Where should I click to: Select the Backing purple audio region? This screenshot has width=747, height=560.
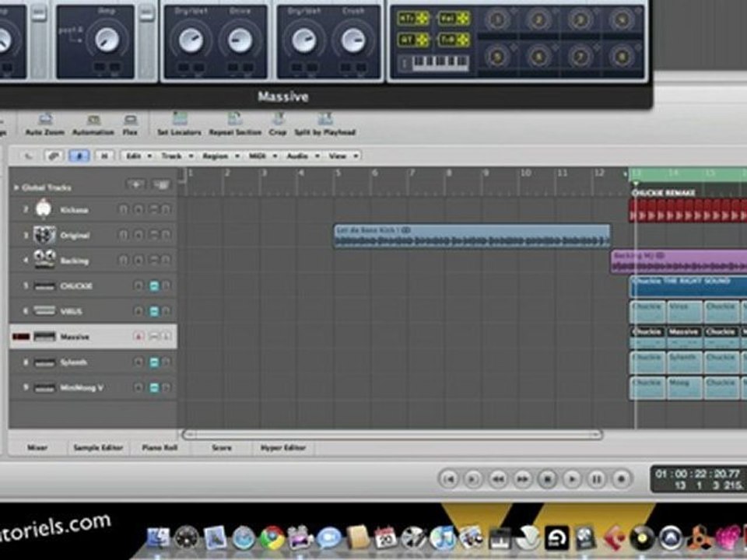click(679, 262)
